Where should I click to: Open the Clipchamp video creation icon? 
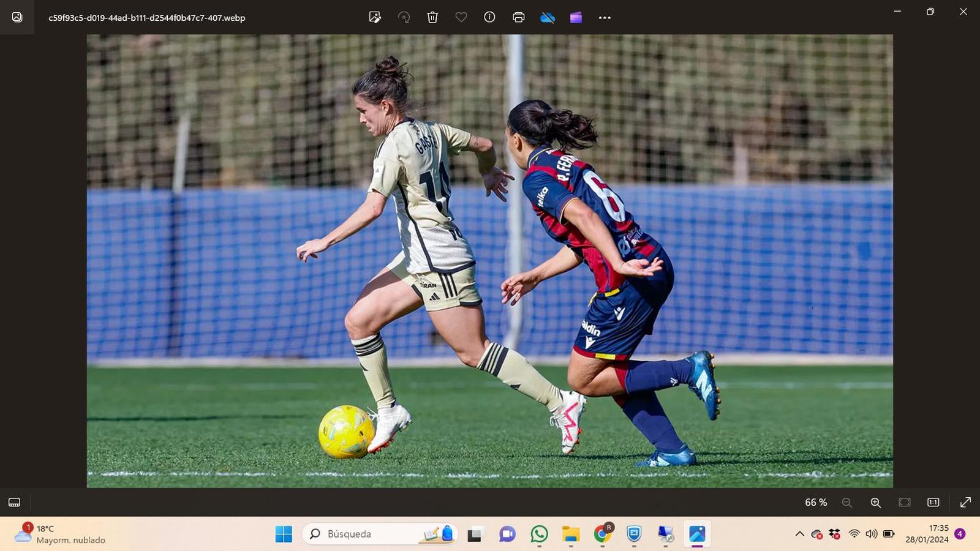pyautogui.click(x=576, y=18)
